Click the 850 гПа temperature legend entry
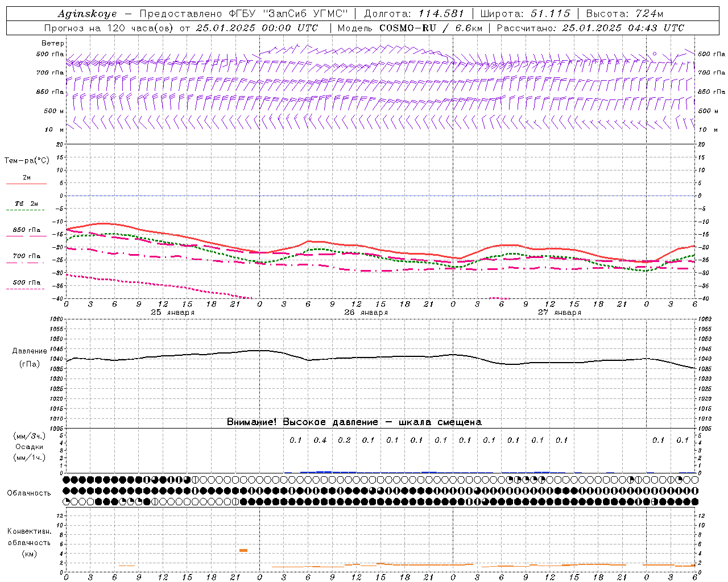This screenshot has height=582, width=728. [27, 230]
